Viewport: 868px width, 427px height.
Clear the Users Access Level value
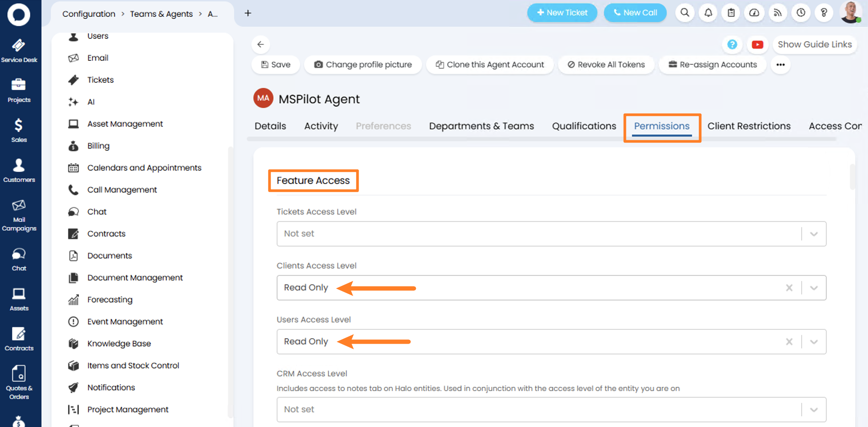(x=789, y=342)
